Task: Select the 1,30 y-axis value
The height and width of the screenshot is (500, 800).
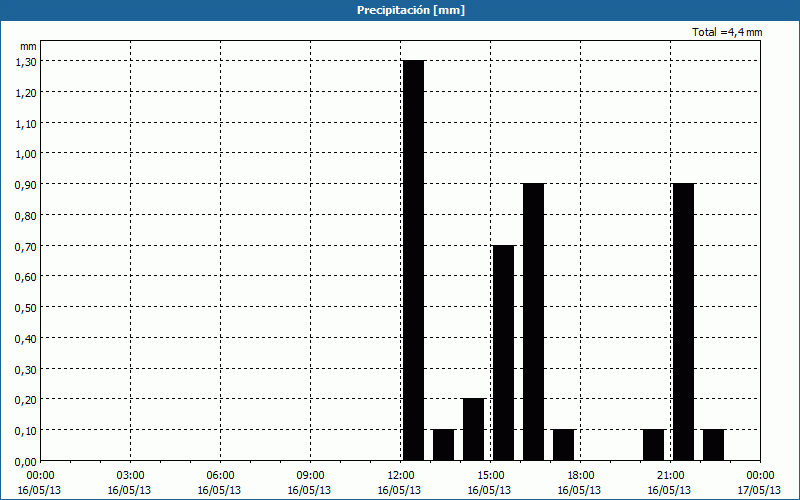Action: click(x=26, y=61)
